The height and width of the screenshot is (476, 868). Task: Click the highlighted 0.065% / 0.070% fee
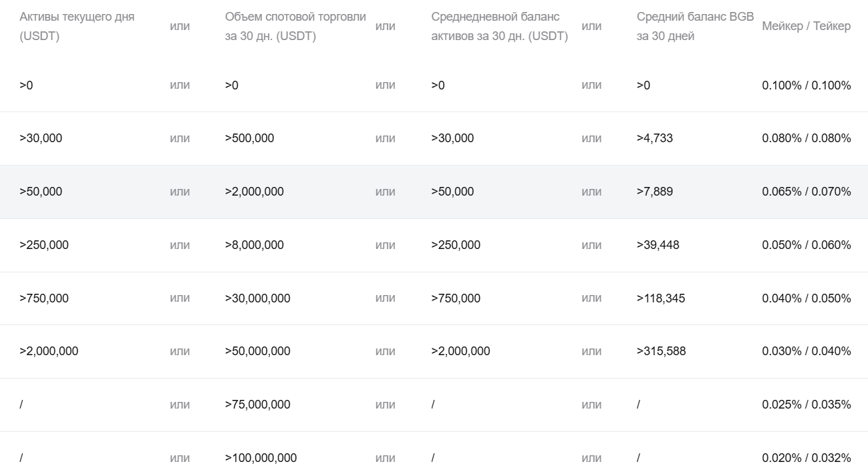point(806,192)
